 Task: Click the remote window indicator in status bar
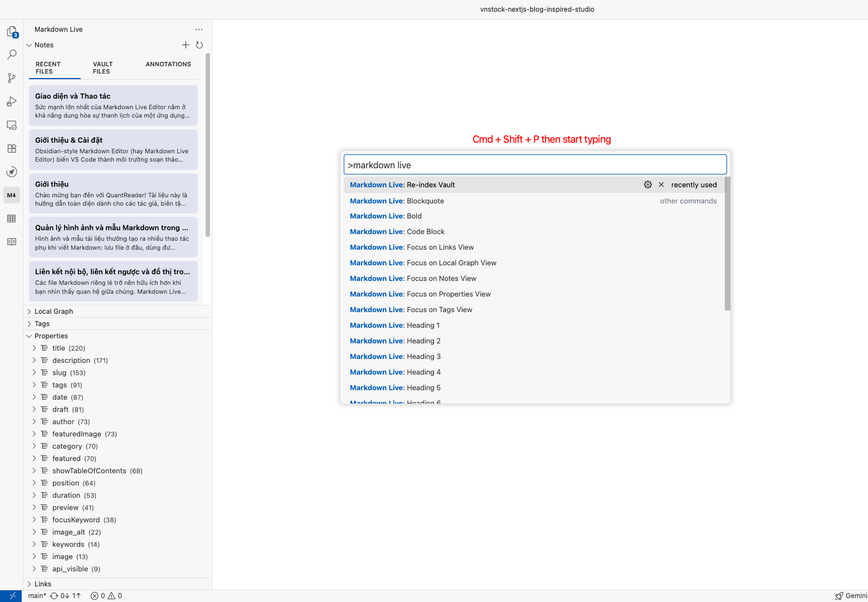click(12, 596)
